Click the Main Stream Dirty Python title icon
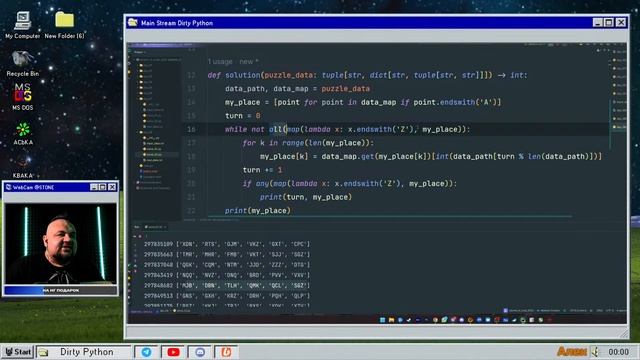This screenshot has width=640, height=360. [x=133, y=22]
